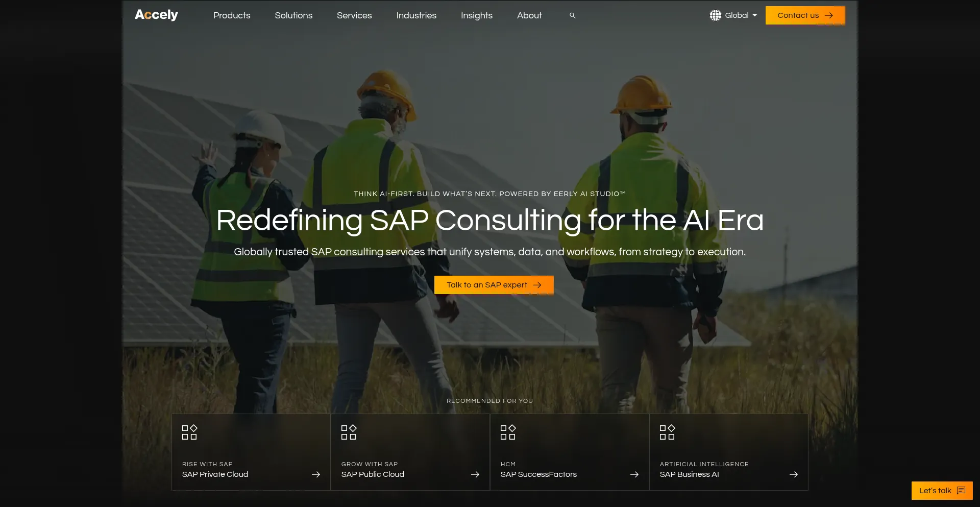This screenshot has width=980, height=507.
Task: Open the Products menu
Action: 232,15
